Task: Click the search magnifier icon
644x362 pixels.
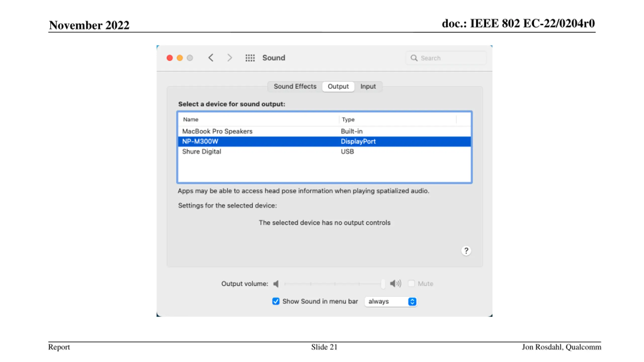Action: tap(414, 58)
